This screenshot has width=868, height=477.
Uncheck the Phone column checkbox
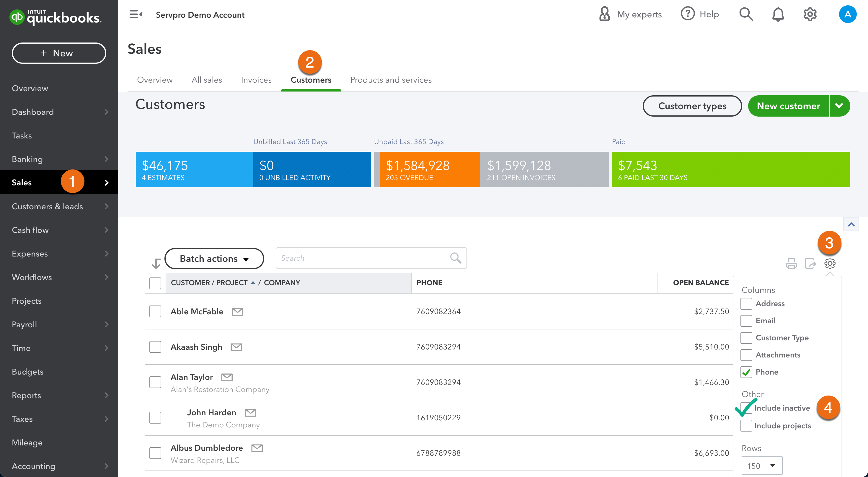point(746,372)
